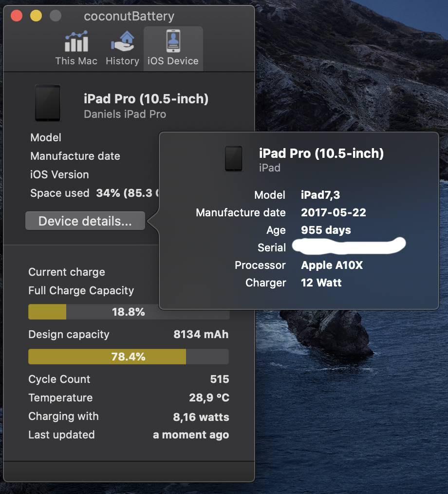
Task: Click the '12 Watt' charger value
Action: click(x=321, y=283)
